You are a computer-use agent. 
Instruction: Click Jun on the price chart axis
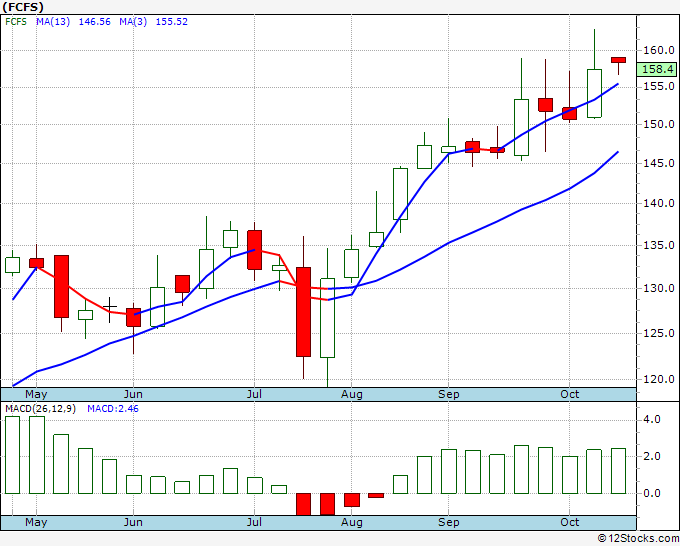pyautogui.click(x=133, y=394)
